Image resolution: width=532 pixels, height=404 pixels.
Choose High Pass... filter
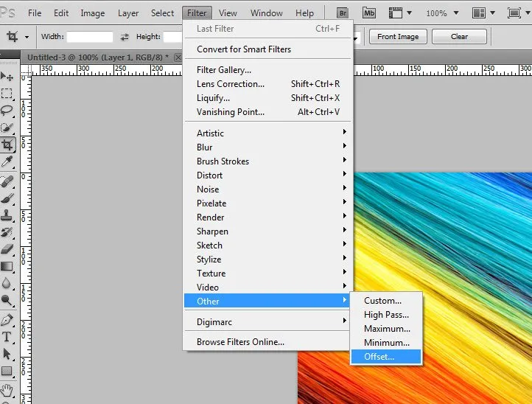386,315
